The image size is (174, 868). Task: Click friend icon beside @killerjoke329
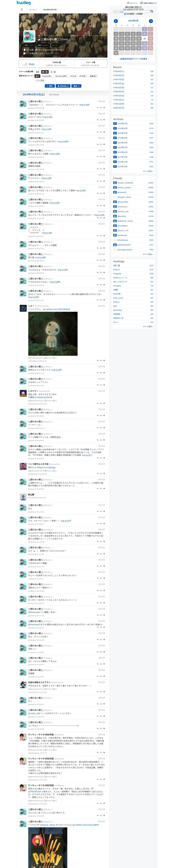coord(115,245)
